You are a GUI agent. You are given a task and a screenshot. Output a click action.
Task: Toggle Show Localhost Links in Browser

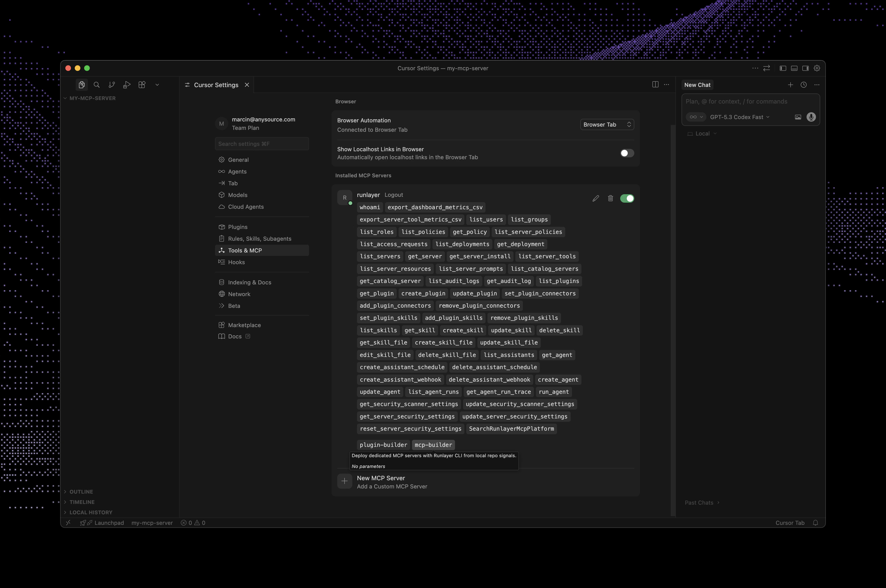point(627,153)
